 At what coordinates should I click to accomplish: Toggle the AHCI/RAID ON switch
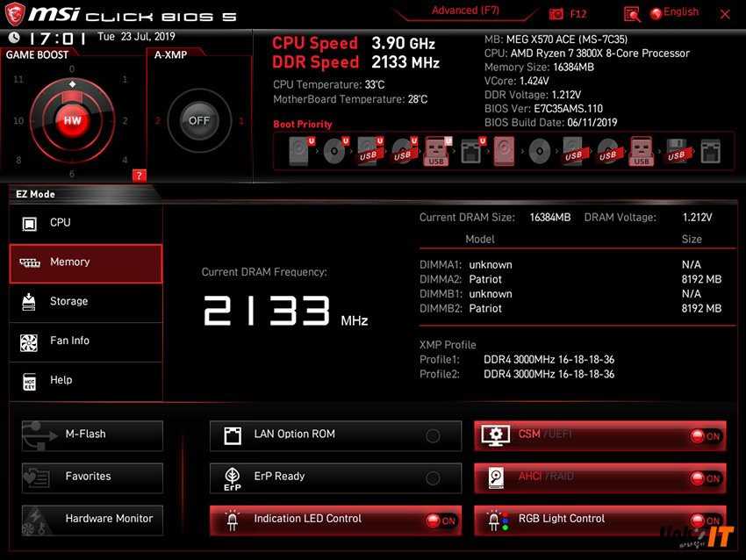pyautogui.click(x=706, y=478)
